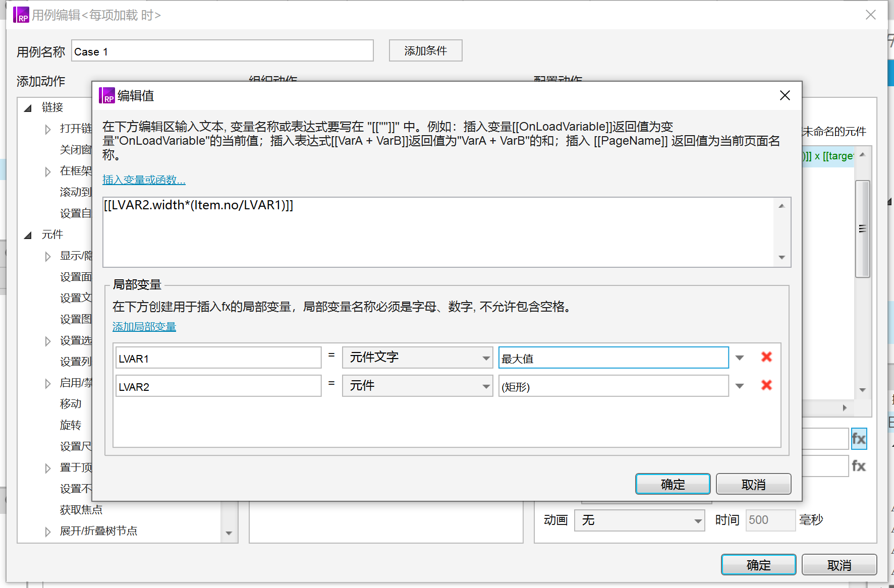Expand the 置于顶层 action item
The width and height of the screenshot is (894, 588).
[x=48, y=468]
